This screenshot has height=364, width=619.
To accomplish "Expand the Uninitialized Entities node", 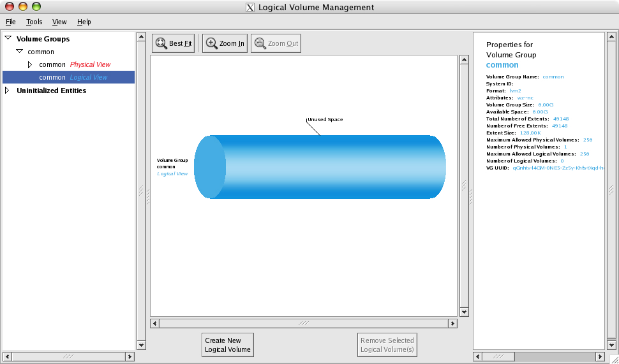I will pos(8,91).
